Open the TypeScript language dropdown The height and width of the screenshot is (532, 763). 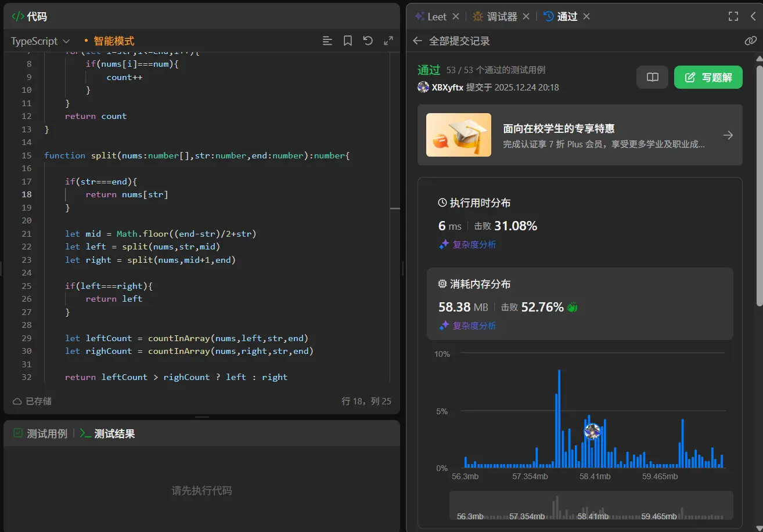tap(40, 41)
